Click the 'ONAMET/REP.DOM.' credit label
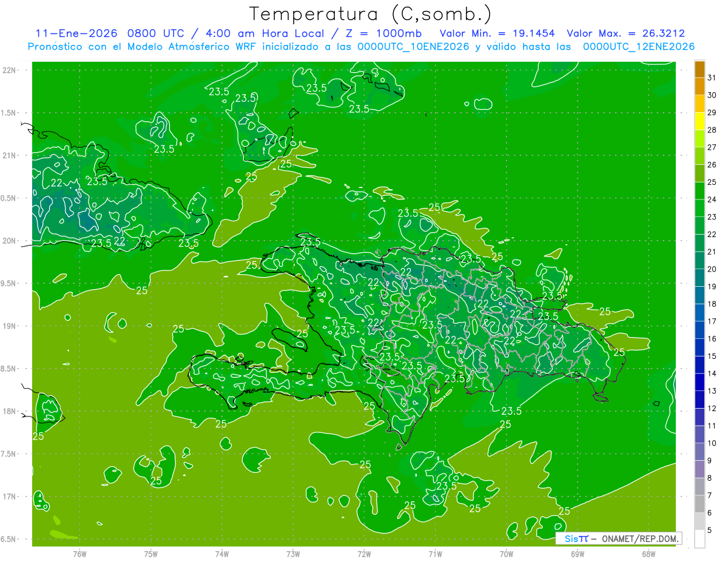The image size is (728, 562). [639, 538]
